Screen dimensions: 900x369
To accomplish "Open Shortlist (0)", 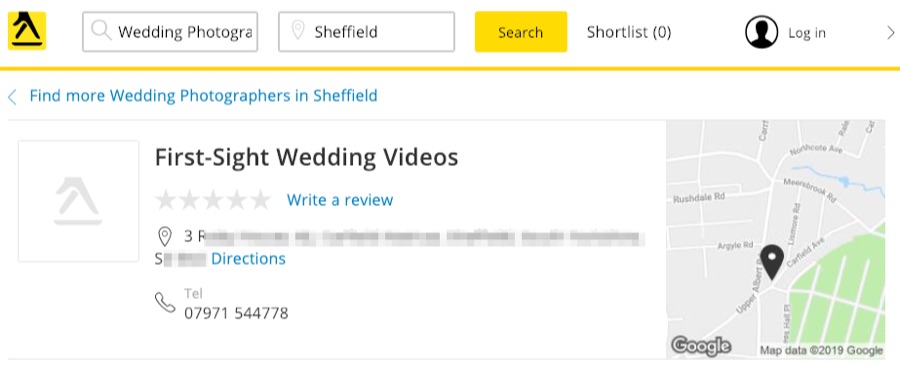I will (x=629, y=32).
